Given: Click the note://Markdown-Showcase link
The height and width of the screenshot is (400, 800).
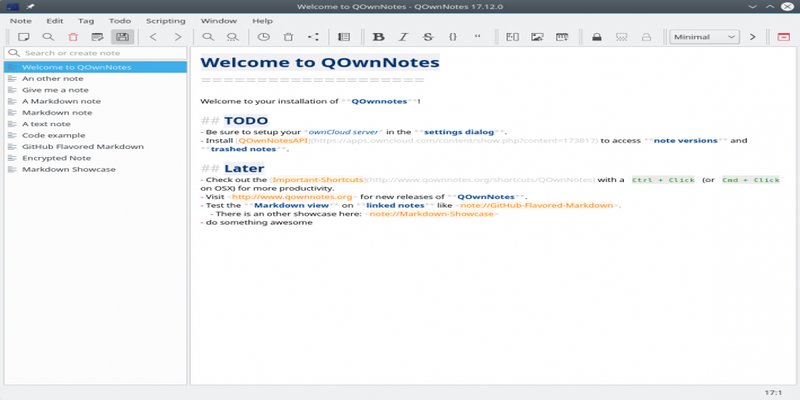Looking at the screenshot, I should point(432,214).
